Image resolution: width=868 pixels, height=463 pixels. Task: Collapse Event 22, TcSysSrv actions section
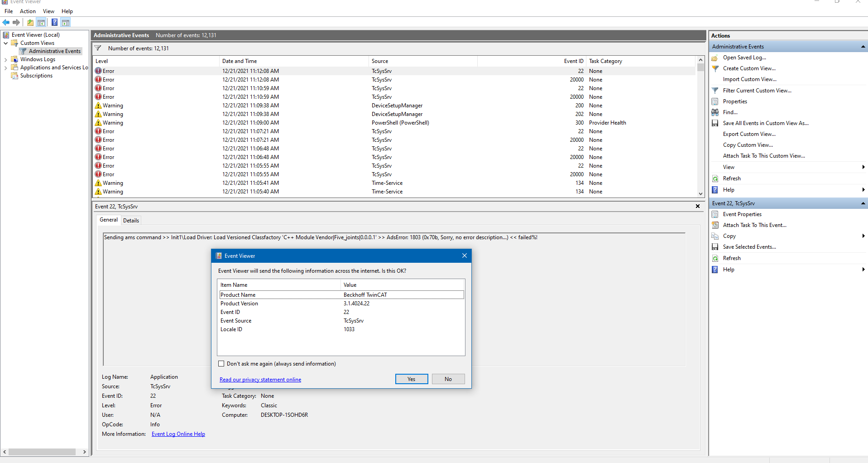863,203
